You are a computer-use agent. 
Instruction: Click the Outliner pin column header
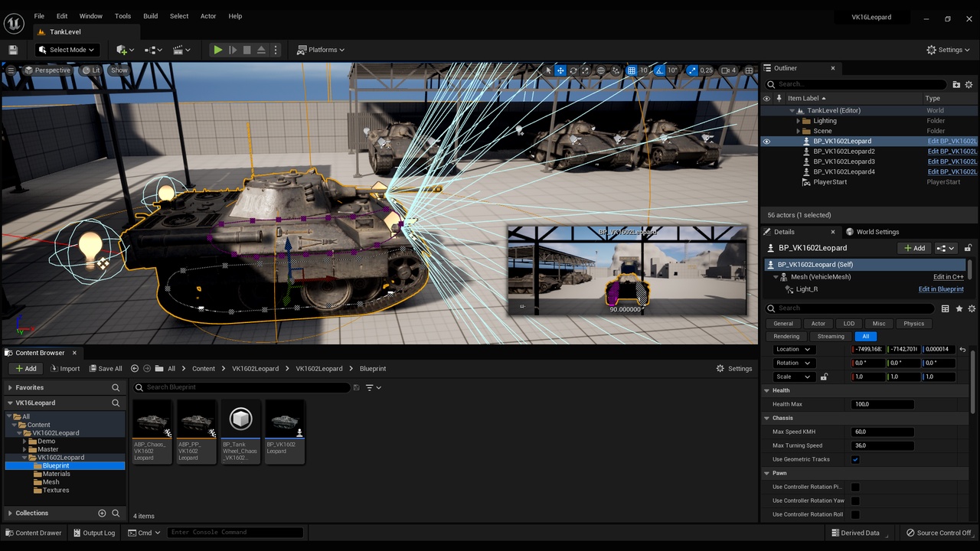pyautogui.click(x=779, y=98)
